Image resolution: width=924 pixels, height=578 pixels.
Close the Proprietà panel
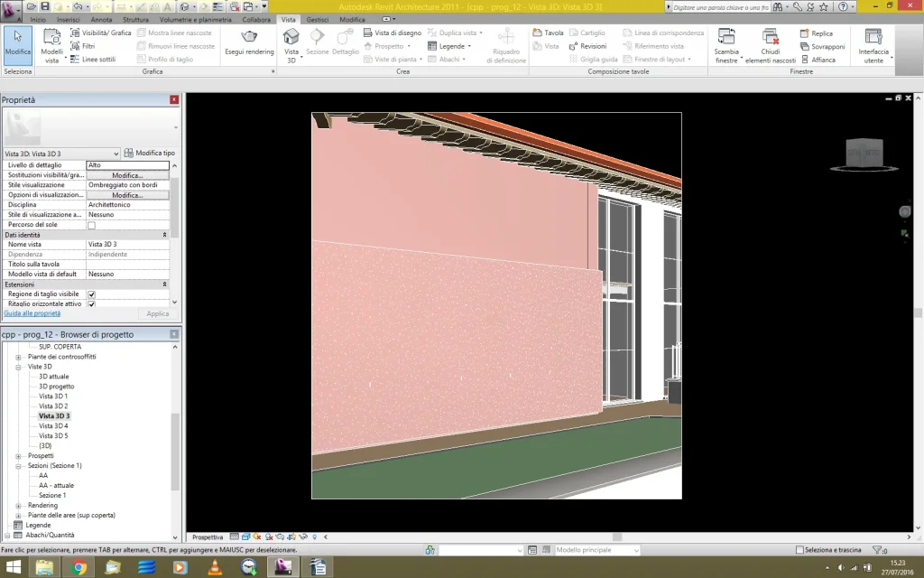point(174,99)
